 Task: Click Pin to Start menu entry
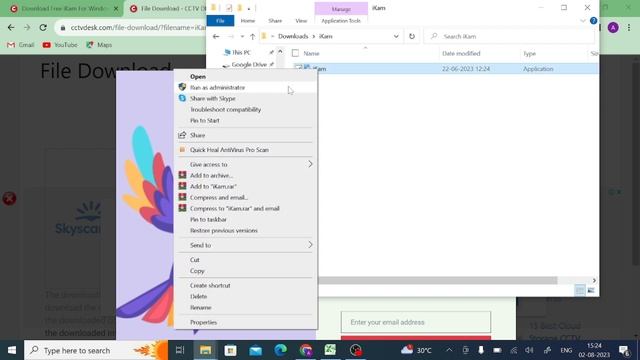[246, 120]
